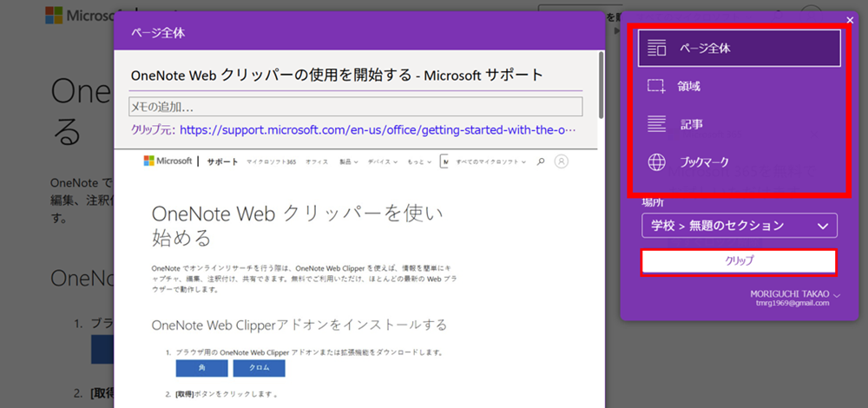Click the ページ全体 preview header text
This screenshot has width=868, height=408.
point(158,33)
